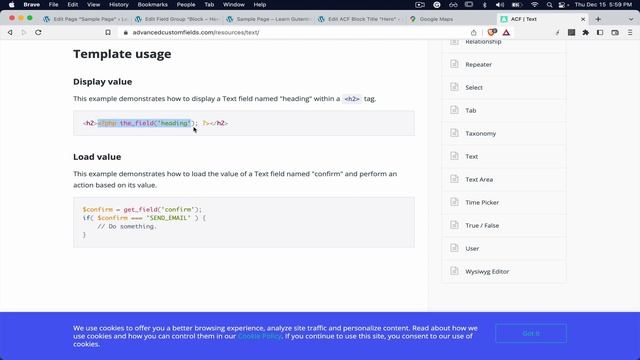Reload the current page
The image size is (640, 360).
[38, 32]
